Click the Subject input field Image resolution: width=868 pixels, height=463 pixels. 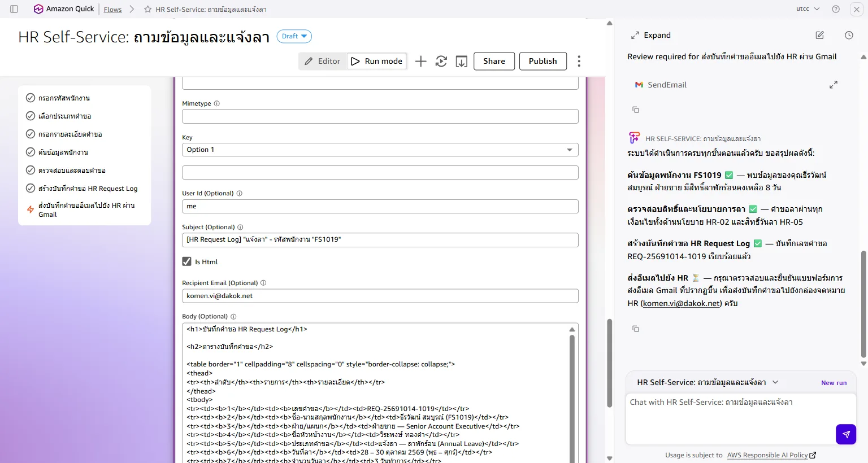[380, 240]
